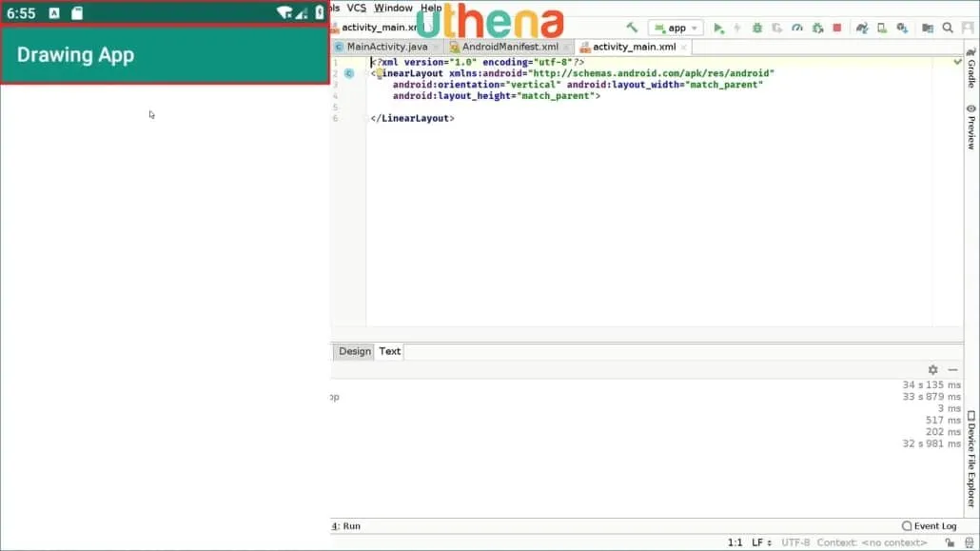980x551 pixels.
Task: Open the app run configuration dropdown
Action: [x=676, y=29]
